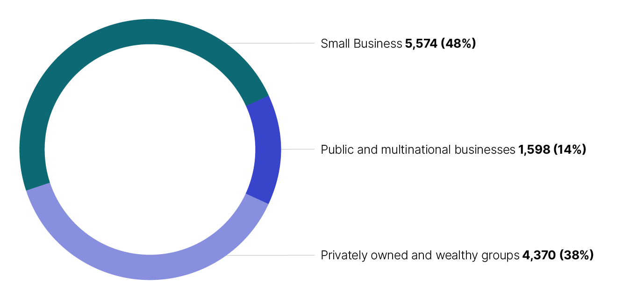Select the dark blue Public and multinational segment
The width and height of the screenshot is (644, 299).
pos(264,149)
